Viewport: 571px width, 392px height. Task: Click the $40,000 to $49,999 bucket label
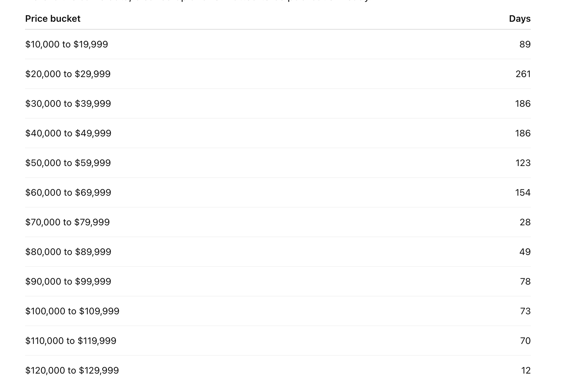click(68, 133)
